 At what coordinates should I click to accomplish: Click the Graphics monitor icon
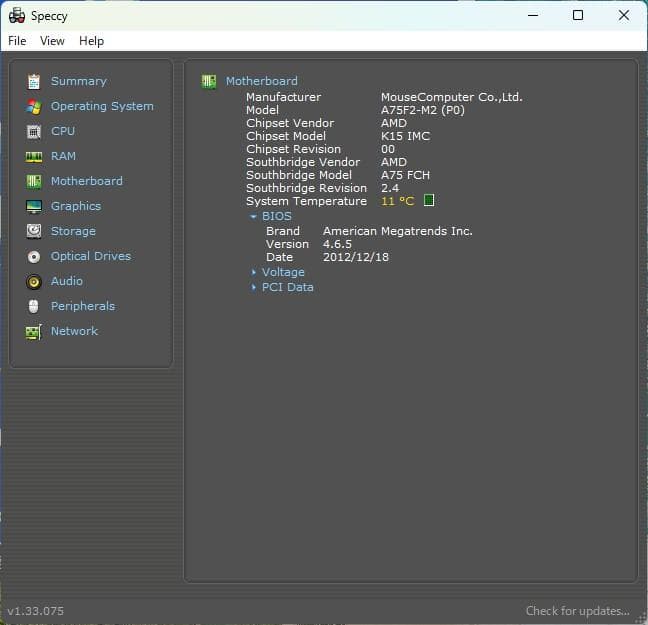(x=34, y=206)
